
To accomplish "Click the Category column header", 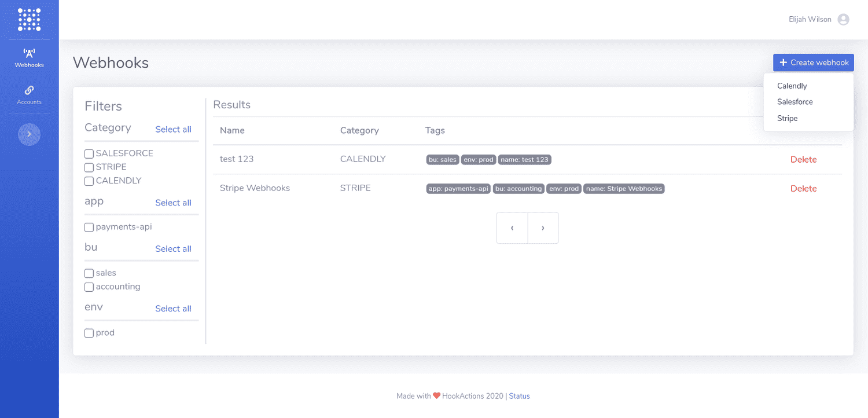I will (359, 130).
